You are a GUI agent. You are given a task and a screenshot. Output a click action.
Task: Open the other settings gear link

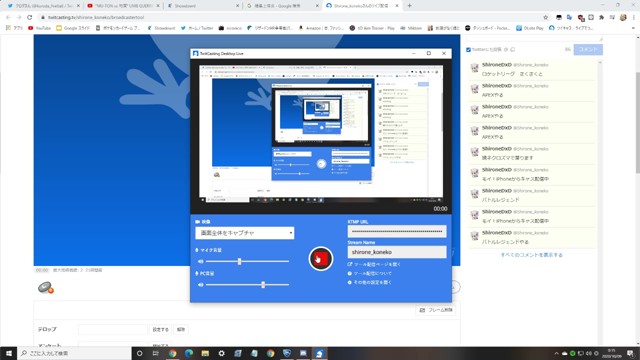tap(369, 282)
